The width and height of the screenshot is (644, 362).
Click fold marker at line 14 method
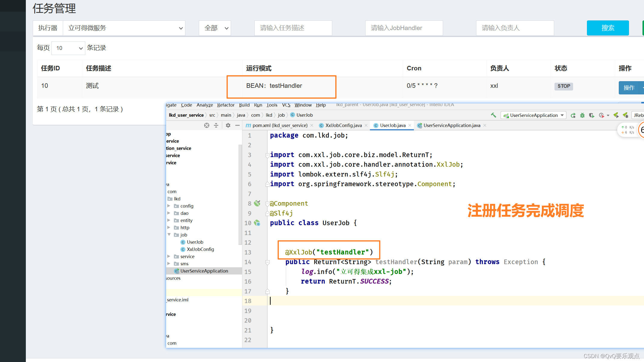pyautogui.click(x=267, y=262)
